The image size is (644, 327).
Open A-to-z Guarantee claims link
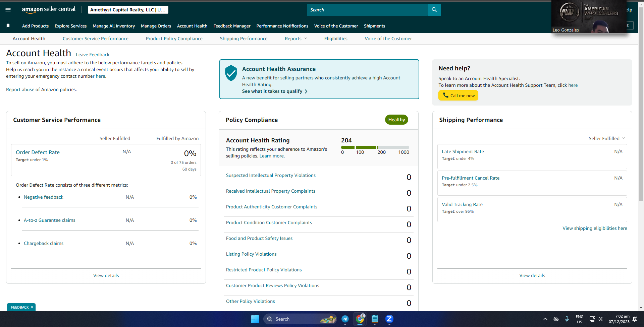(x=50, y=220)
